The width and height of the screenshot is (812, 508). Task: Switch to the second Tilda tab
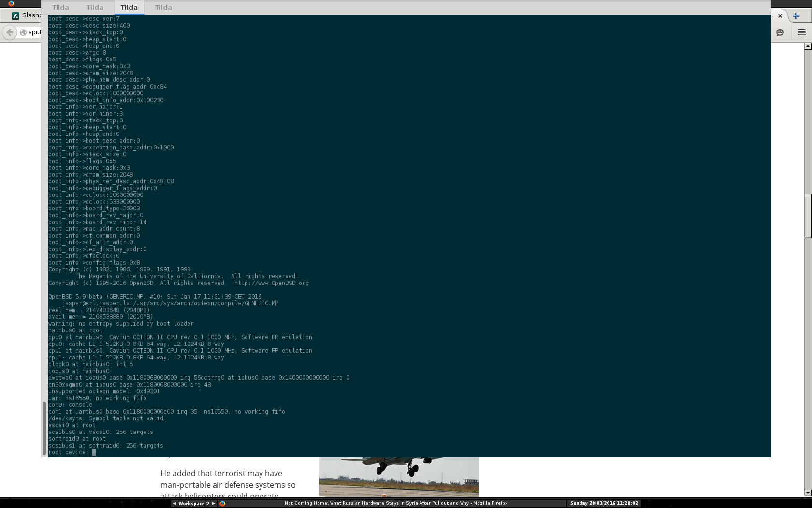point(95,7)
